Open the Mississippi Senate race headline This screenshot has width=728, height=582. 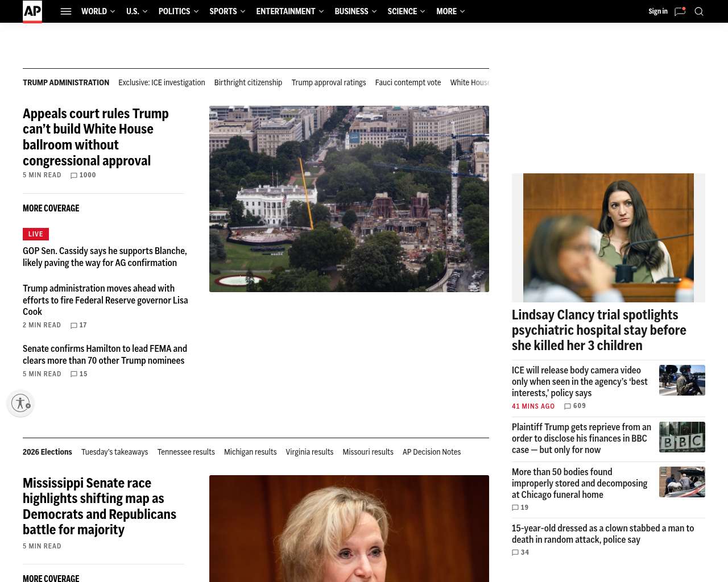coord(100,506)
